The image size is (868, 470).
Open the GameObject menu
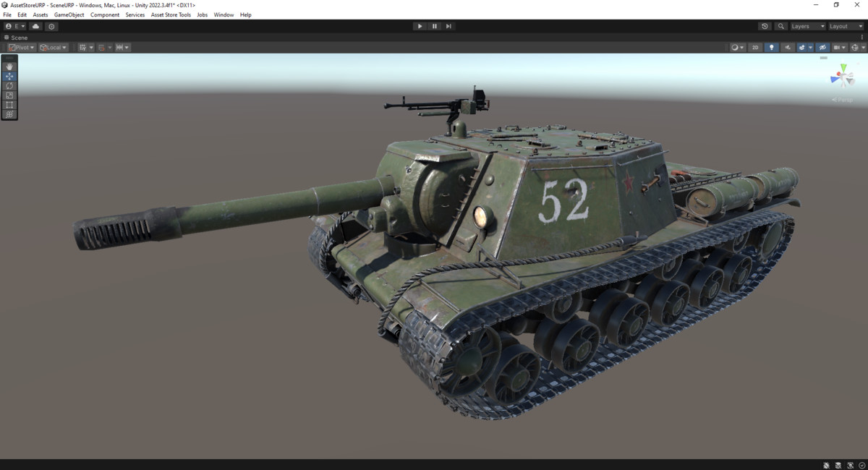click(x=69, y=14)
